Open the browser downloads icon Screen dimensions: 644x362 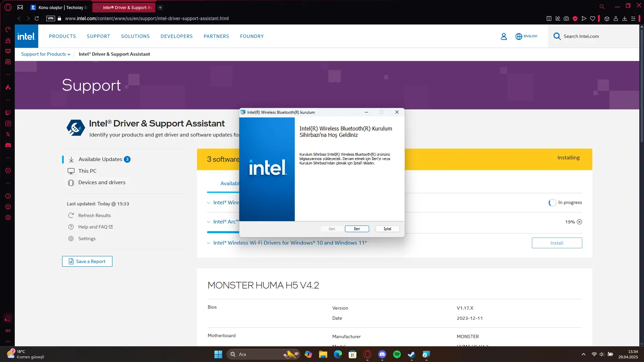click(625, 18)
